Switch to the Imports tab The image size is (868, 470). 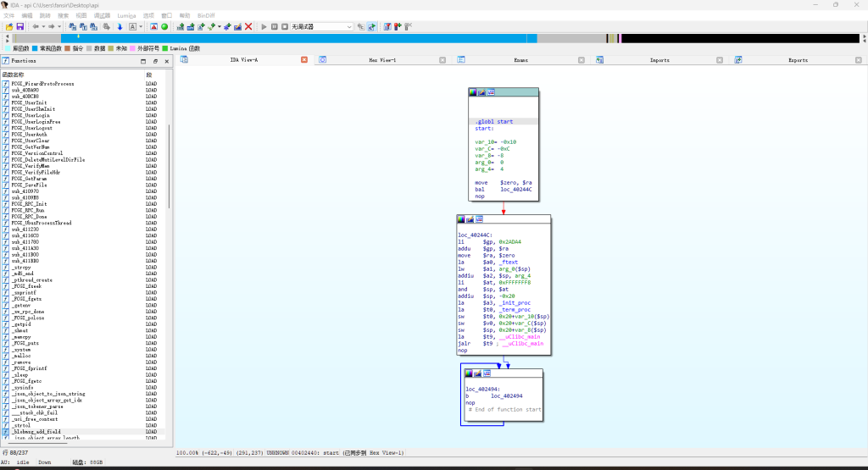(659, 60)
